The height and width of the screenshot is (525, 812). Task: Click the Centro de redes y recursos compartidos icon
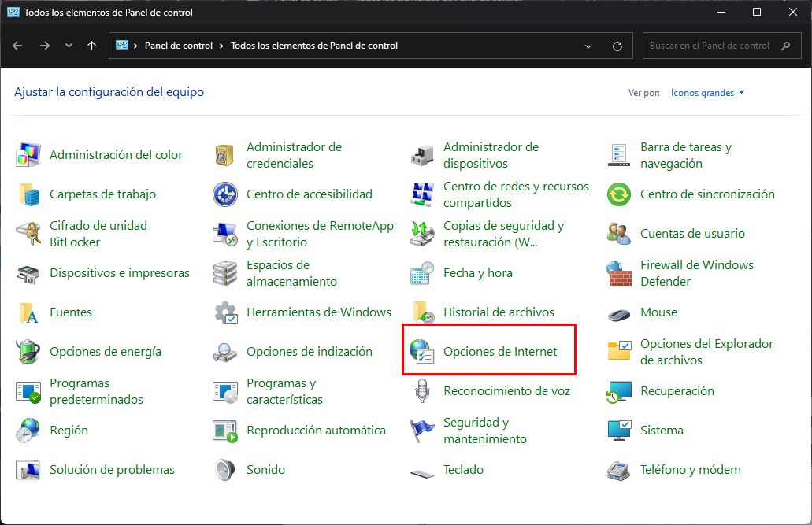point(421,194)
